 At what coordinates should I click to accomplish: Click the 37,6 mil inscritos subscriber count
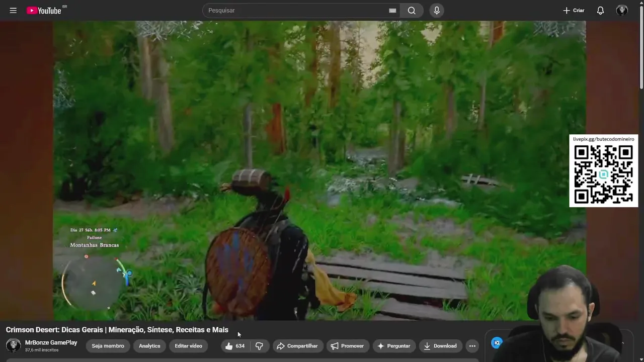(x=42, y=350)
